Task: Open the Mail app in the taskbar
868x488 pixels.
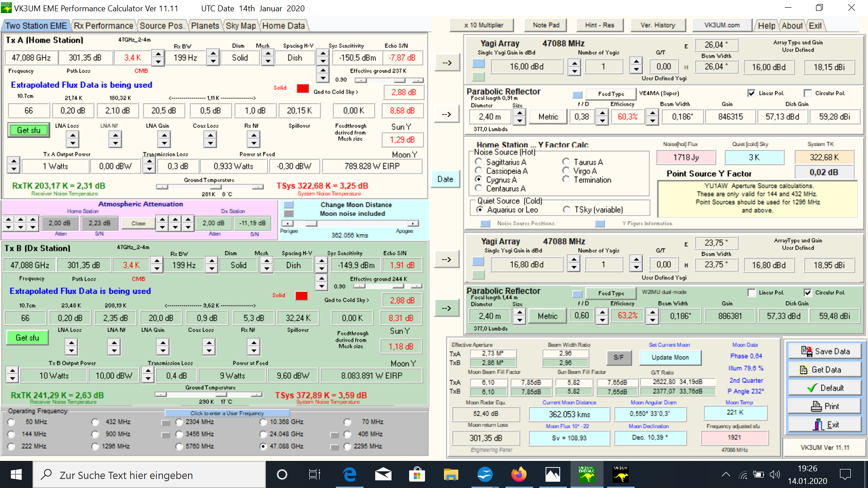Action: [383, 474]
